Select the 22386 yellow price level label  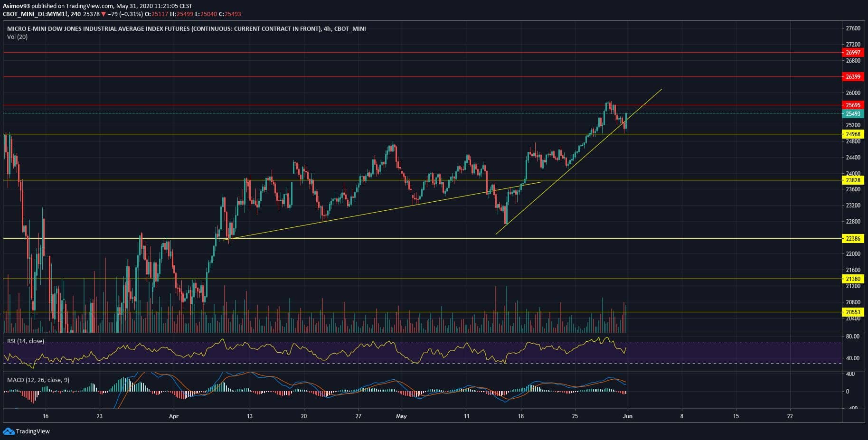click(853, 239)
